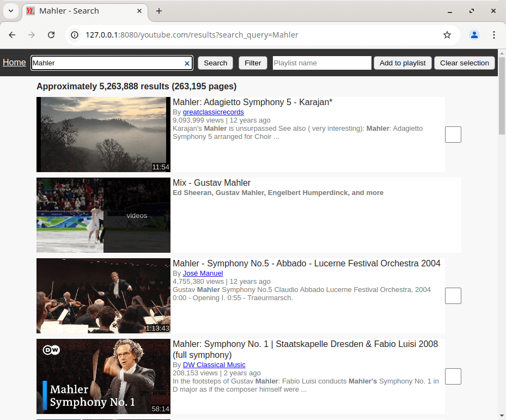Image resolution: width=506 pixels, height=420 pixels.
Task: Click title 'Mahler: Adagietto Symphony 5 - Karajan*'
Action: tap(252, 102)
